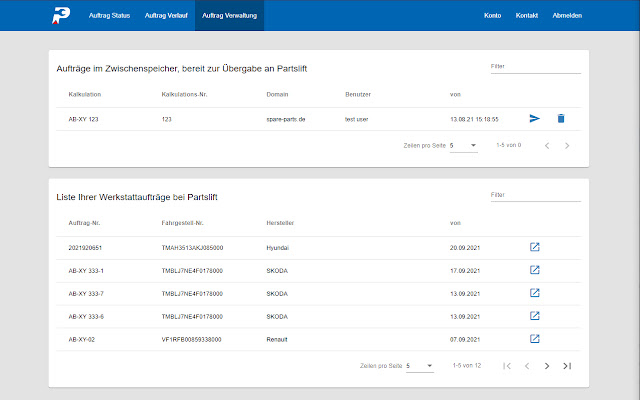
Task: Focus the Filter field for cached orders
Action: (x=534, y=67)
